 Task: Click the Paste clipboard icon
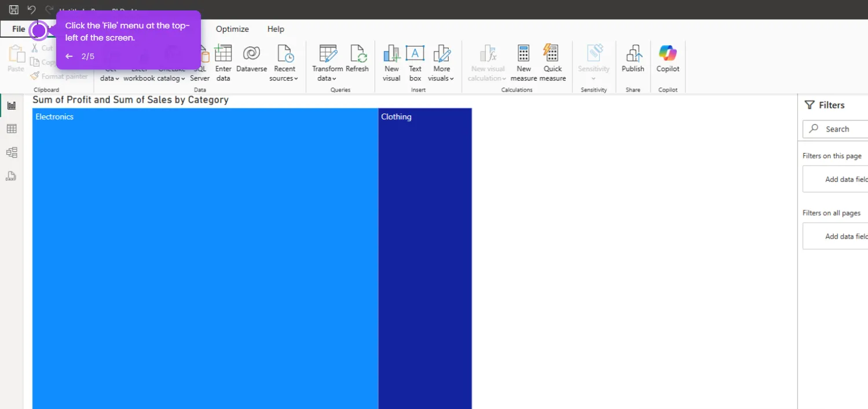click(16, 54)
